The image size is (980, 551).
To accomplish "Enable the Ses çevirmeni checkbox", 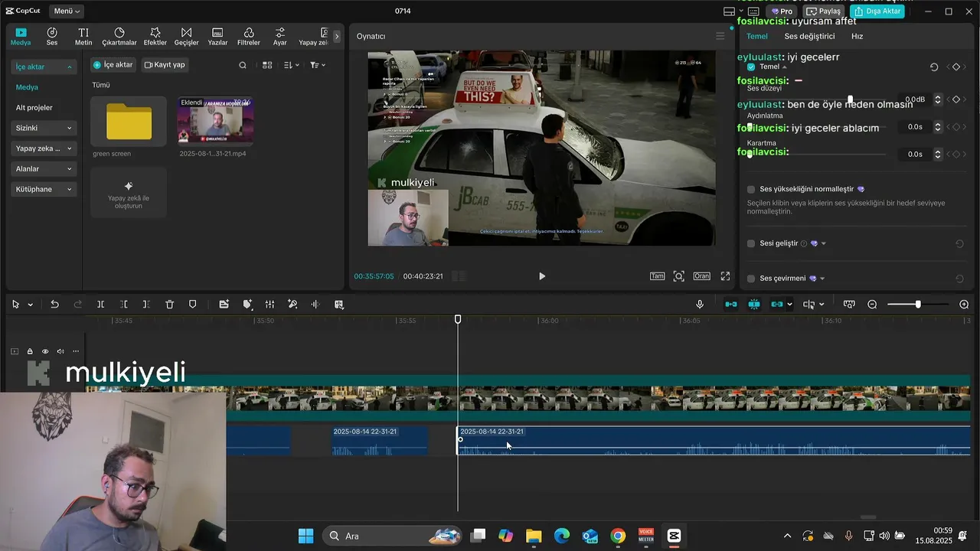I will [x=751, y=279].
